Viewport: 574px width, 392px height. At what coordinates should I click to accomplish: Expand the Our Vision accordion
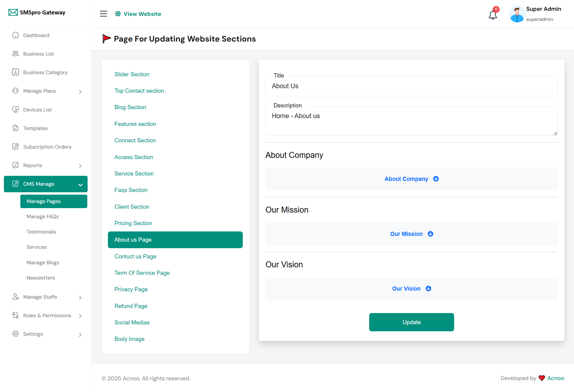point(411,289)
